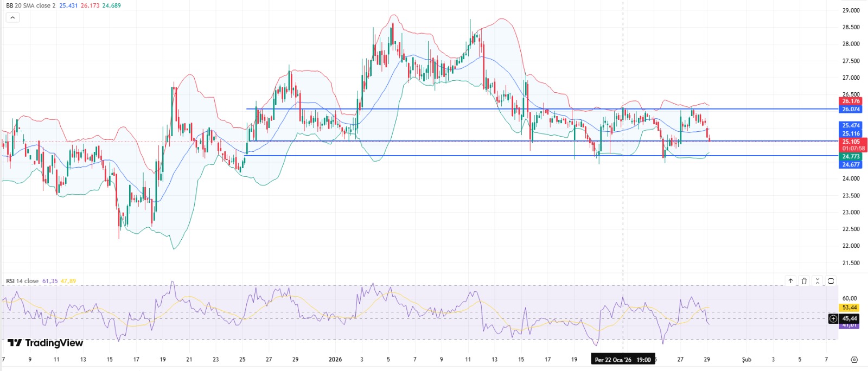Click the green 24.773 price label

coord(851,157)
